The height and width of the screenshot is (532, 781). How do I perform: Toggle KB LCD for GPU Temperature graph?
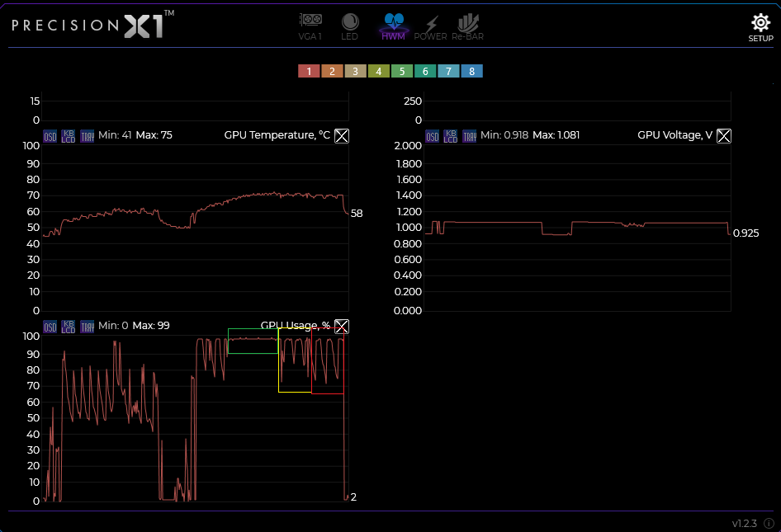tap(69, 136)
